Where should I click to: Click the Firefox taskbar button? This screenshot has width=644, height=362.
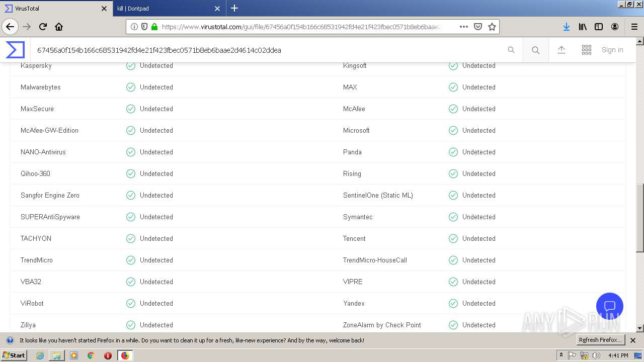[x=125, y=355]
